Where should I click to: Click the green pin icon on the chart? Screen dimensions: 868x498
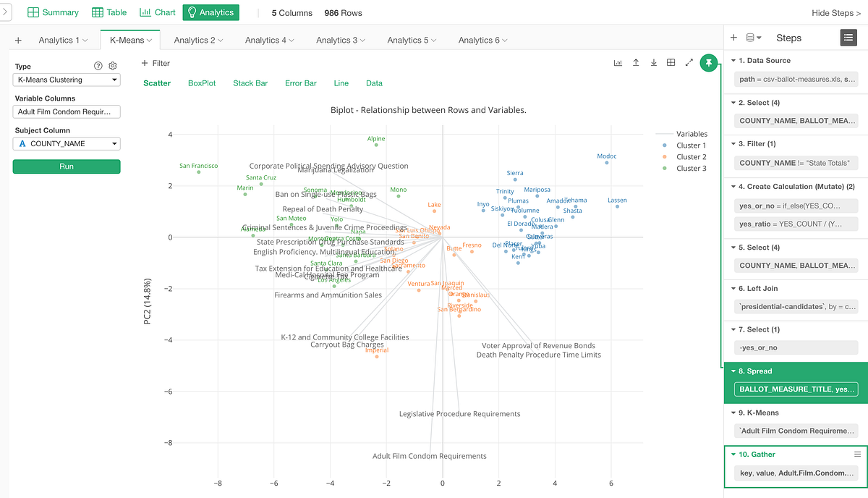coord(709,63)
